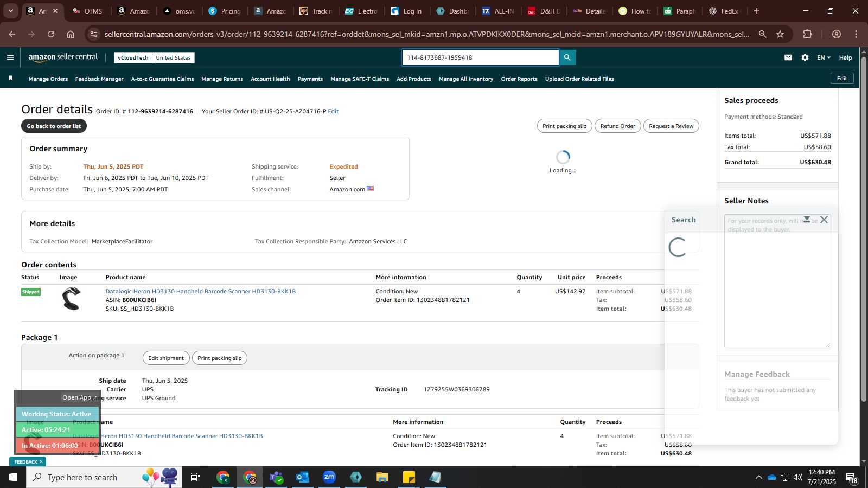
Task: Open Manage SAFE-T Claims
Action: pos(360,79)
